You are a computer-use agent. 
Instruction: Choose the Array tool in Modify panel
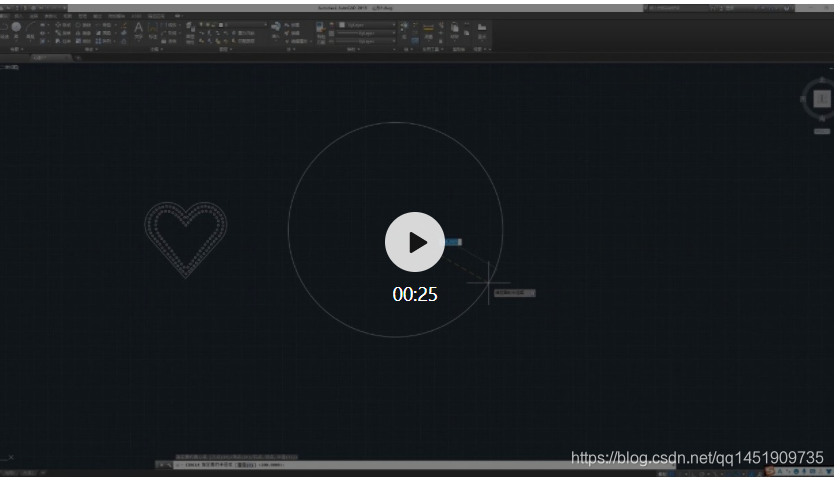(x=103, y=41)
